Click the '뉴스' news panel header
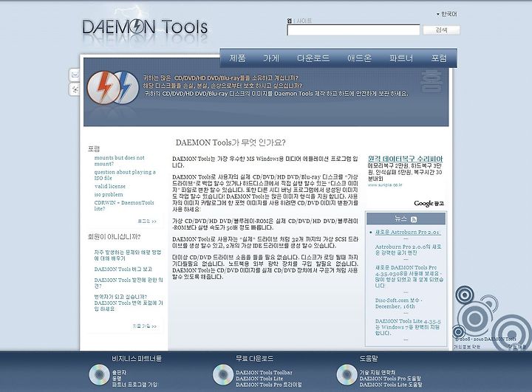Screen dimensions: 532x392 tap(406, 219)
